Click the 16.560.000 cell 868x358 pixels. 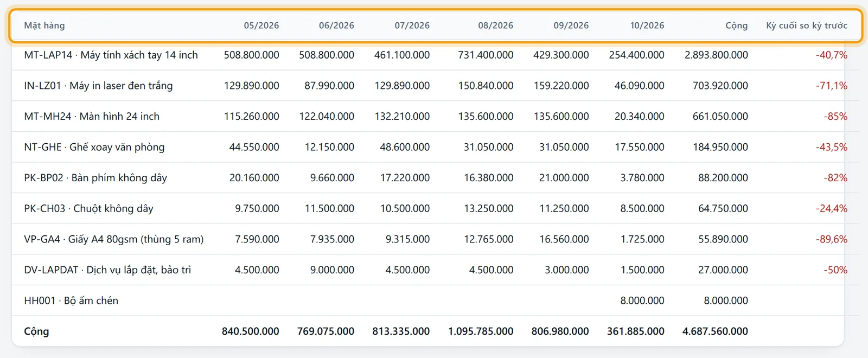pyautogui.click(x=564, y=239)
